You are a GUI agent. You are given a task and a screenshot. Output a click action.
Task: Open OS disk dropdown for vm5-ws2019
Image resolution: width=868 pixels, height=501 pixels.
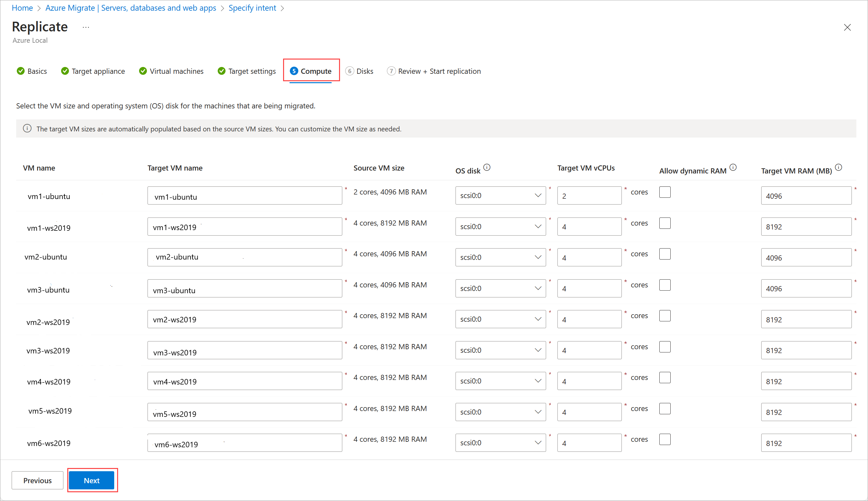(500, 412)
